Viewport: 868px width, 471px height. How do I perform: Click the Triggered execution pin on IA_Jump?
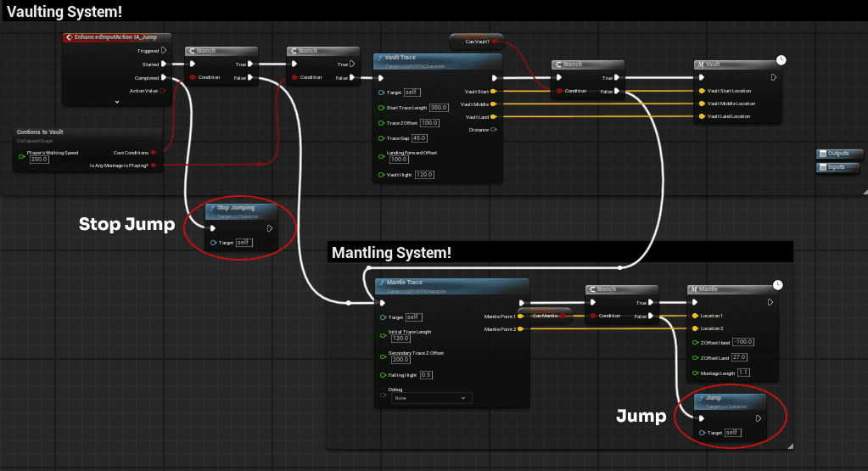(x=164, y=50)
